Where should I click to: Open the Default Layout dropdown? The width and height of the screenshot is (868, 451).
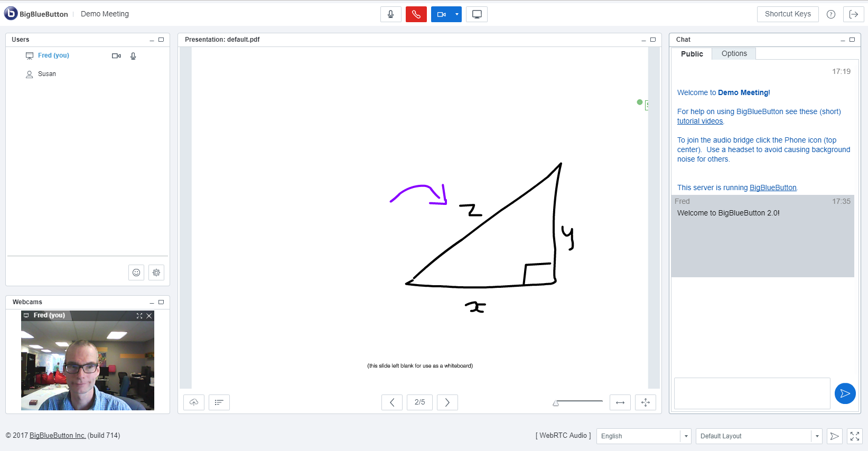coord(817,436)
